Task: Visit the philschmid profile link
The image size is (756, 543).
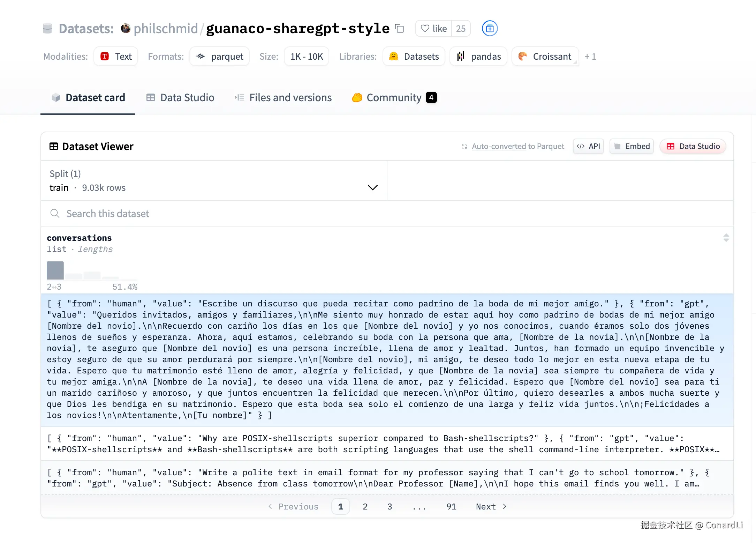Action: coord(165,28)
